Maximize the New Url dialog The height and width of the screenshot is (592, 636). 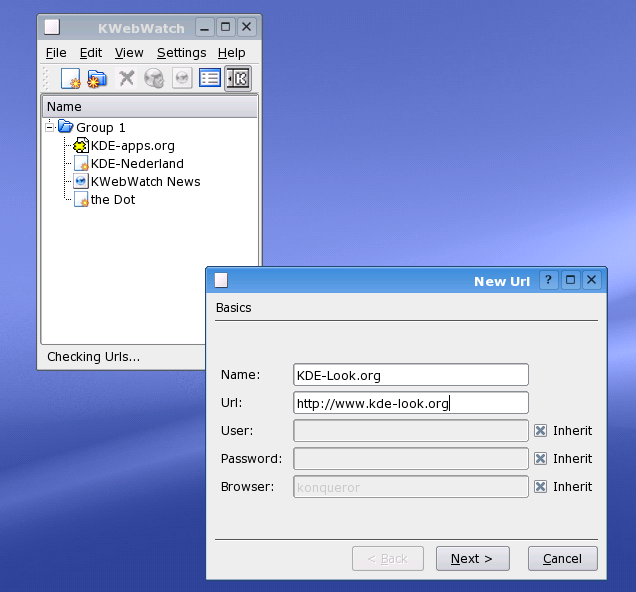point(570,280)
